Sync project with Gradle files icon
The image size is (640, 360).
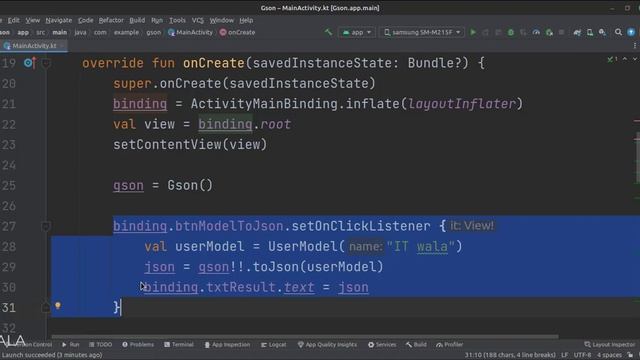pyautogui.click(x=577, y=32)
